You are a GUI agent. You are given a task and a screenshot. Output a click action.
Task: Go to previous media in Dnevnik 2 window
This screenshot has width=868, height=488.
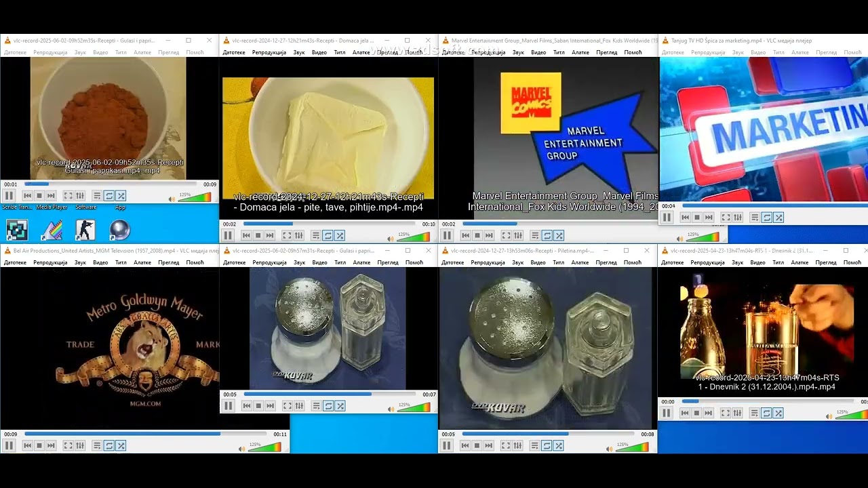pyautogui.click(x=685, y=413)
